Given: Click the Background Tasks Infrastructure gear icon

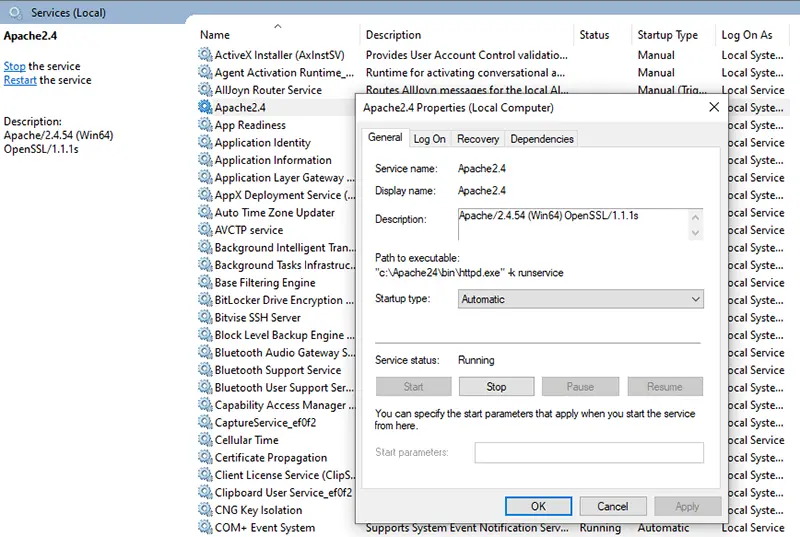Looking at the screenshot, I should point(205,265).
